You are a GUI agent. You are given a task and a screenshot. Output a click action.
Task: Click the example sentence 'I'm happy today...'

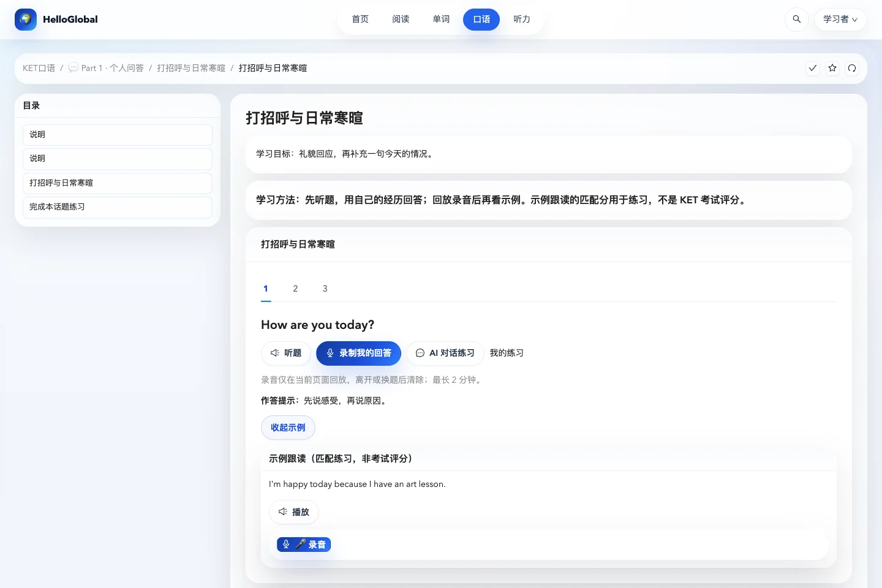click(x=357, y=484)
